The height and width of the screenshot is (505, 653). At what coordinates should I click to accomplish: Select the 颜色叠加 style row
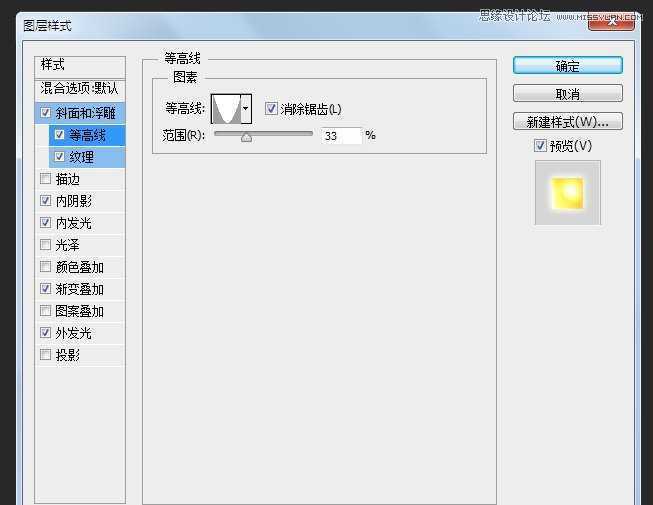coord(80,267)
